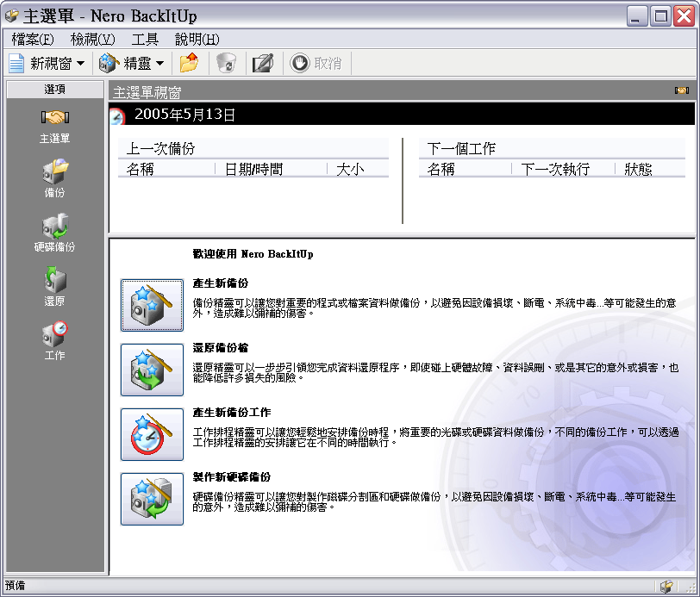Click the 產生新備份工作 heading text
The image size is (700, 597).
tap(232, 413)
